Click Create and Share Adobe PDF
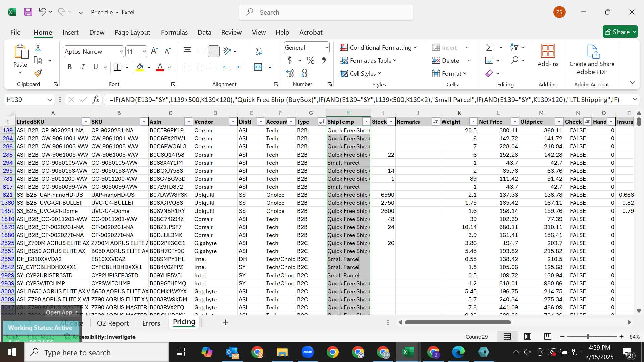Image resolution: width=644 pixels, height=362 pixels. pyautogui.click(x=592, y=60)
